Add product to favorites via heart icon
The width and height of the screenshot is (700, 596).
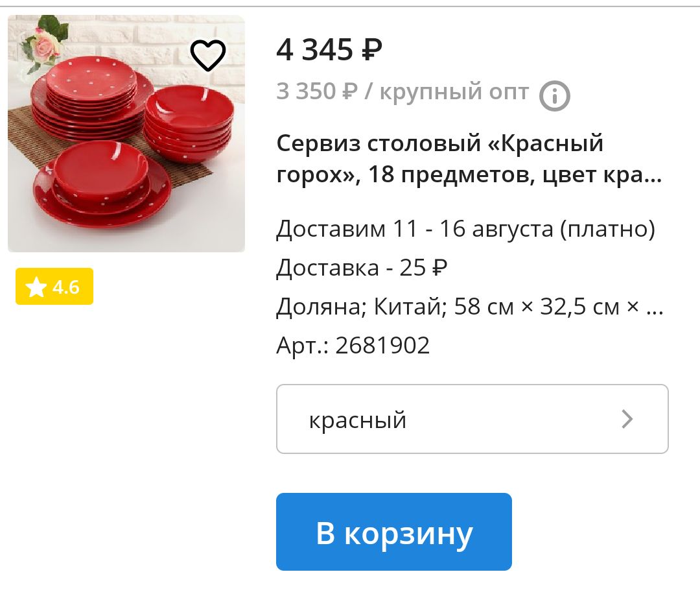(x=208, y=55)
